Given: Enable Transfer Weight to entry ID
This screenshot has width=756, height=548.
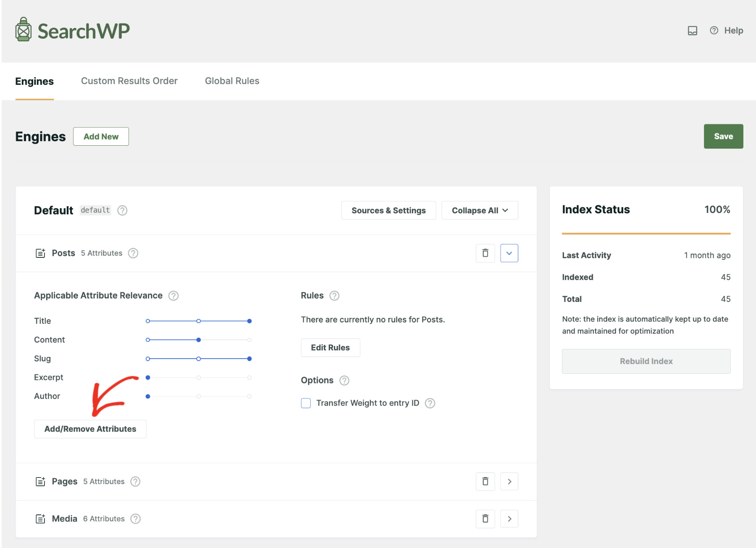Looking at the screenshot, I should coord(306,403).
